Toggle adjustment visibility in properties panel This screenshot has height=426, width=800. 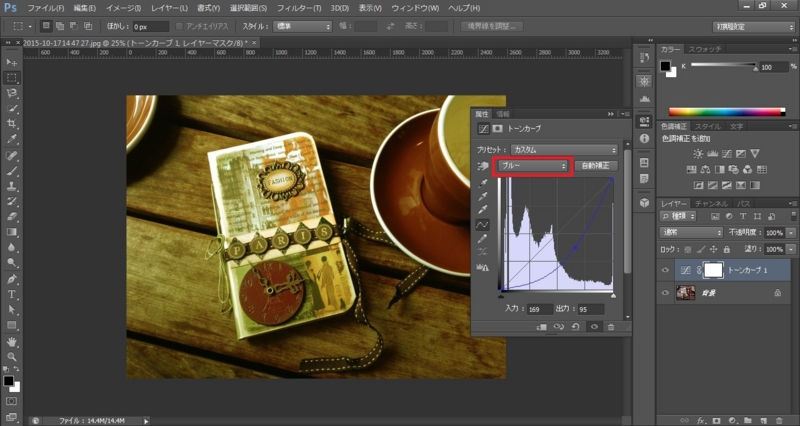point(594,327)
